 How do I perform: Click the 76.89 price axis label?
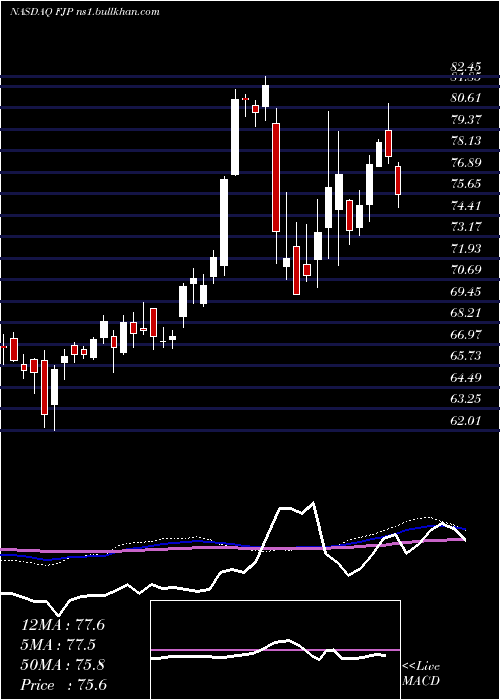[x=466, y=162]
